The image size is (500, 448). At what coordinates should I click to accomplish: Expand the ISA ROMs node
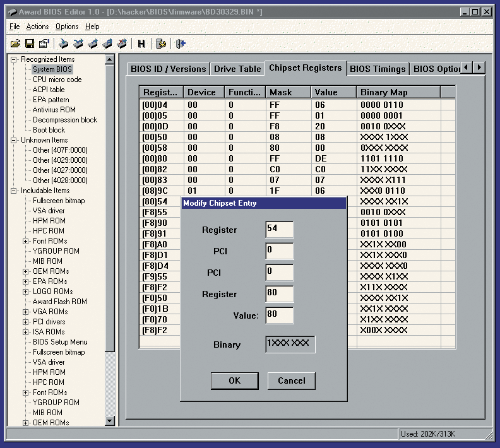(x=25, y=333)
